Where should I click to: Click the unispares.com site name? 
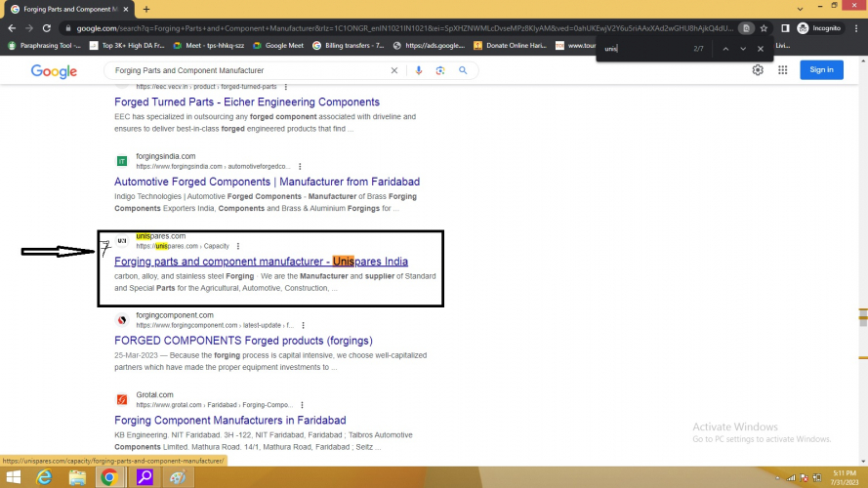[160, 235]
